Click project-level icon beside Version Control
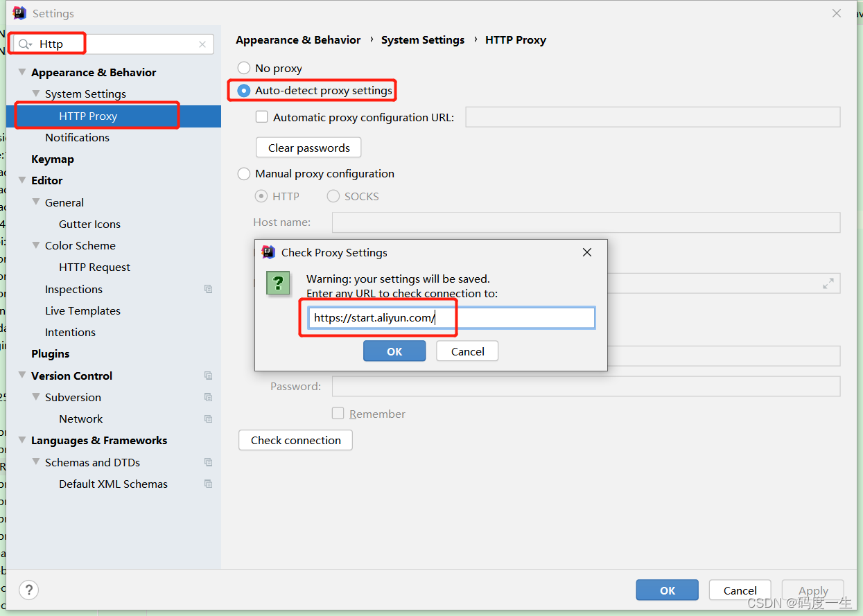 208,376
